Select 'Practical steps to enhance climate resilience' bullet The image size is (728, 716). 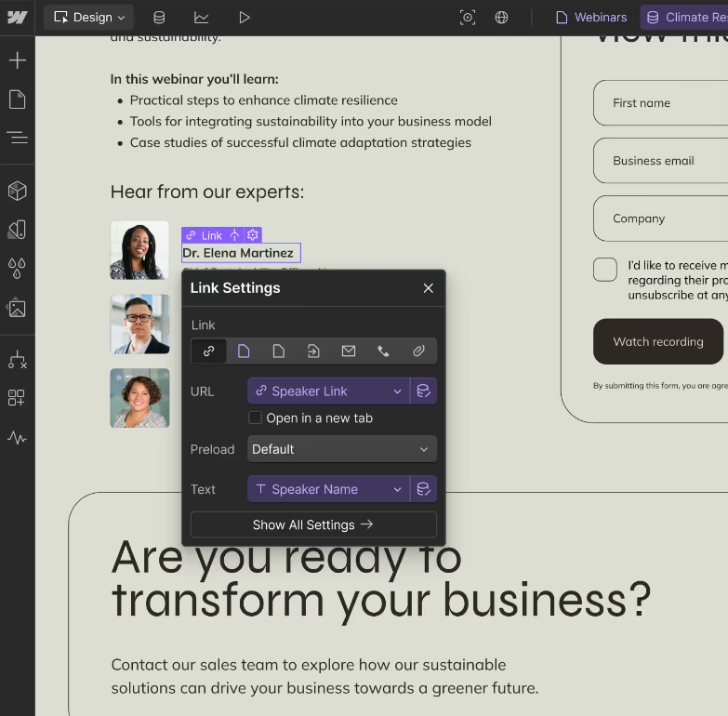(264, 100)
